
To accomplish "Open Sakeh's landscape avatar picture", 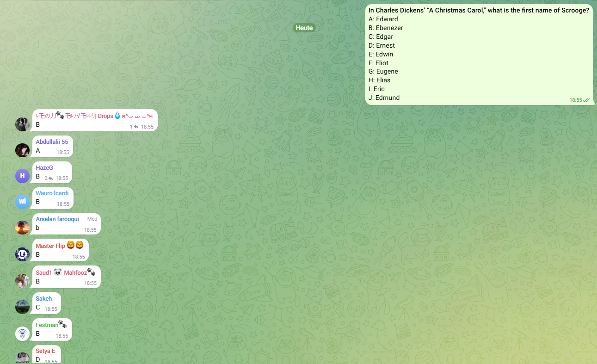I will tap(22, 307).
